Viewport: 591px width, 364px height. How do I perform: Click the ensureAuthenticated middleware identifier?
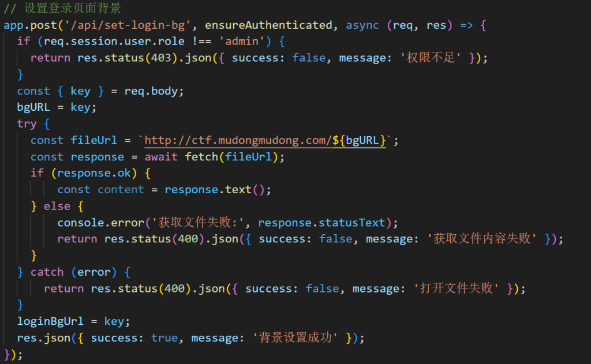(268, 25)
